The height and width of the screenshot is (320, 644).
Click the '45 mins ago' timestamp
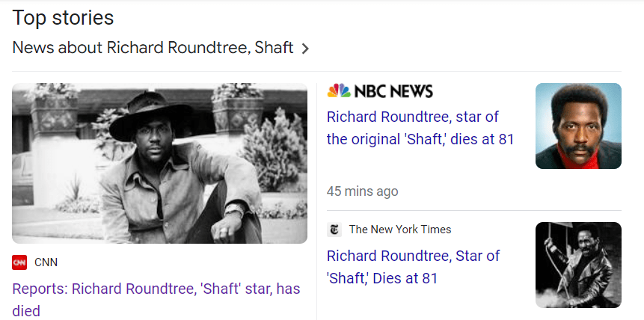(362, 191)
